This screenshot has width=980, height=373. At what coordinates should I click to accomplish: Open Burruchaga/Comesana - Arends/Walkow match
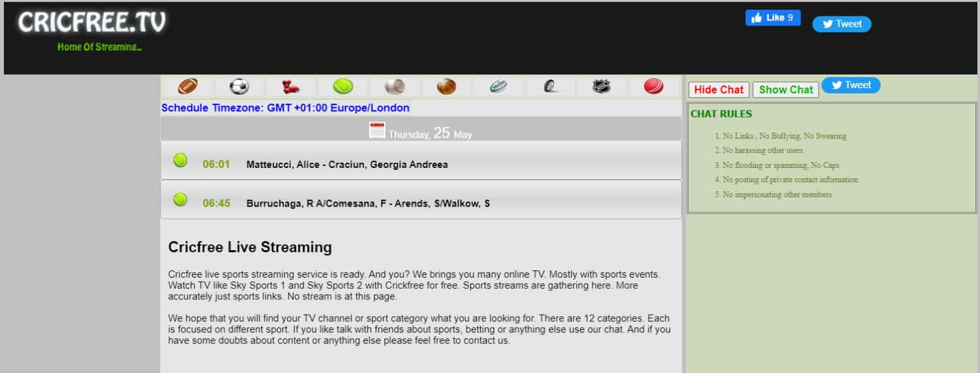368,204
